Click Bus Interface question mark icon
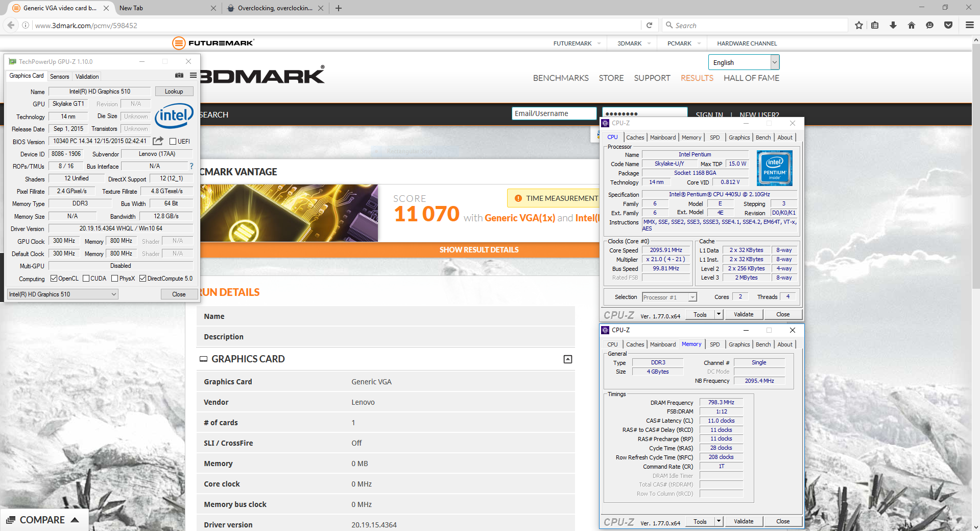This screenshot has width=980, height=531. (192, 166)
